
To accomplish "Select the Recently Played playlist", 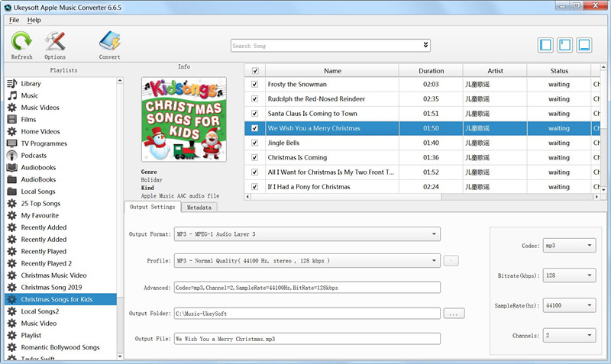I will [44, 252].
